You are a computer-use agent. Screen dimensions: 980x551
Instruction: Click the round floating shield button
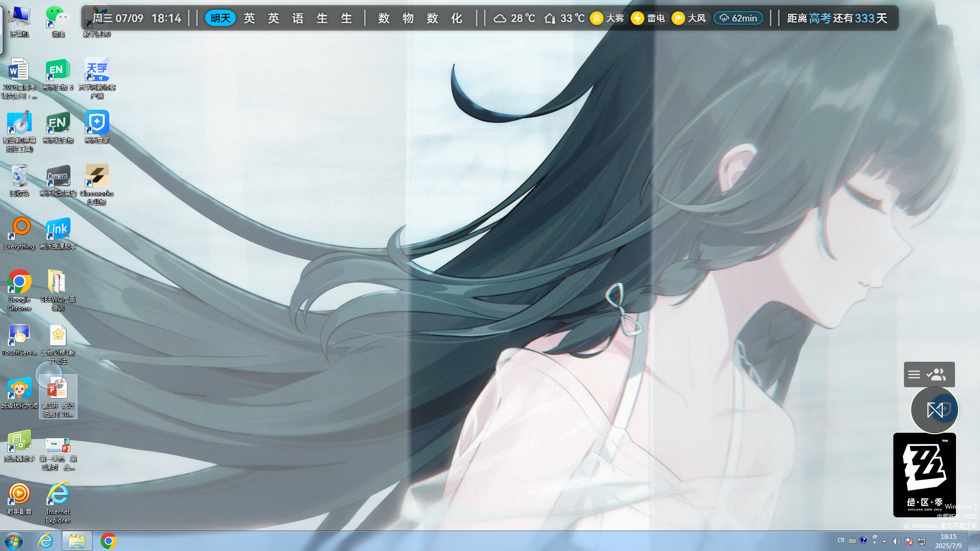coord(935,410)
